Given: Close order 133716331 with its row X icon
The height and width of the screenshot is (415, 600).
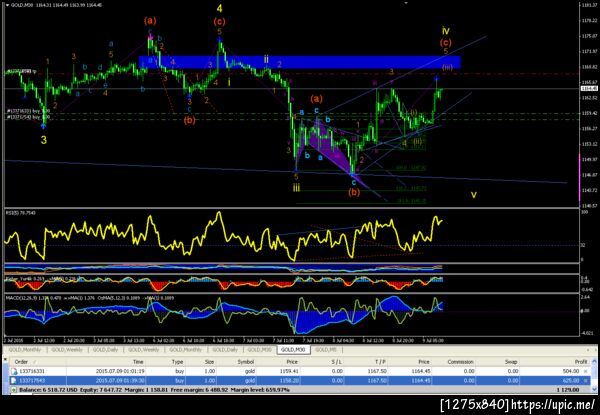Looking at the screenshot, I should (x=585, y=371).
